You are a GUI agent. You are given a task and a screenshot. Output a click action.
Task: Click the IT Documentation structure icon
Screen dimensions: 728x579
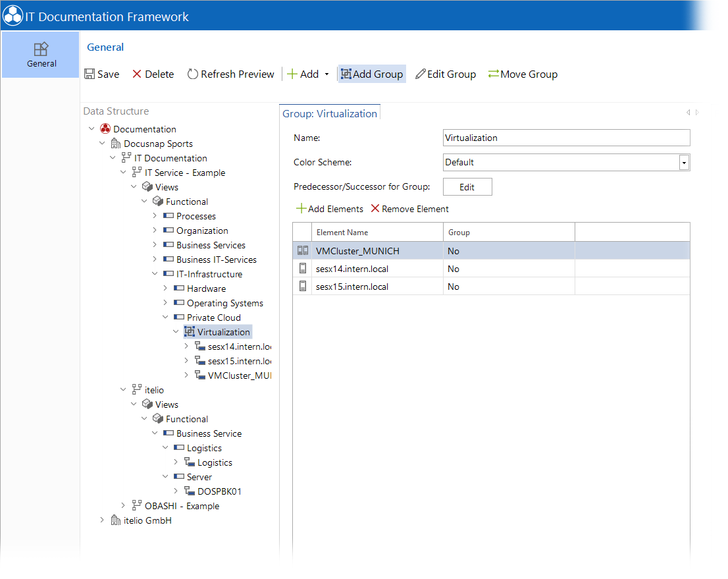pyautogui.click(x=126, y=158)
